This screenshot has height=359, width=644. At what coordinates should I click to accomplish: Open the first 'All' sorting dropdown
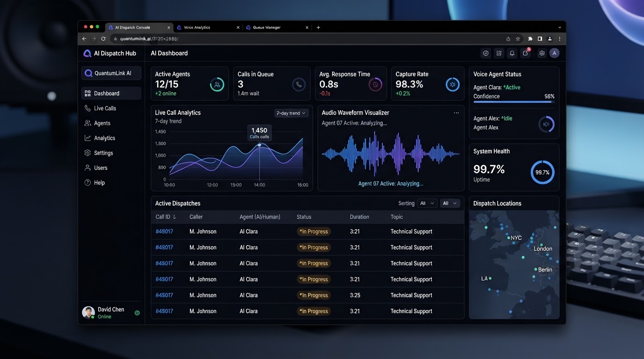click(x=427, y=203)
